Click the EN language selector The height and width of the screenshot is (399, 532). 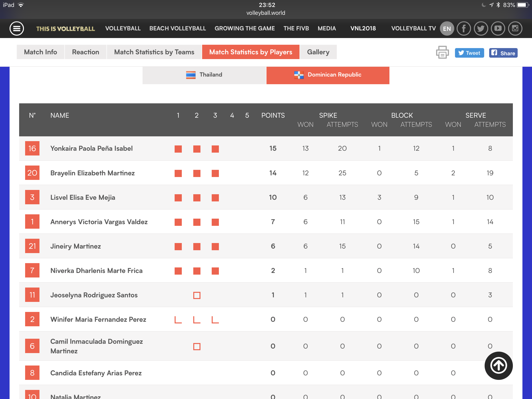(447, 29)
